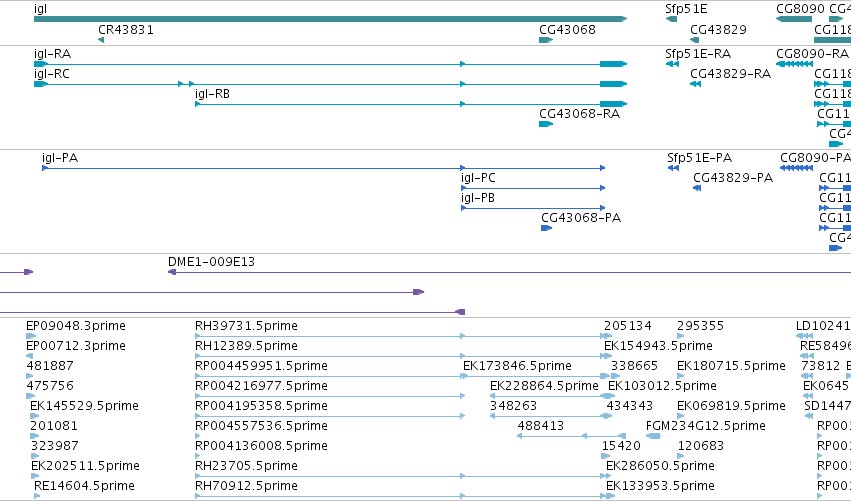The width and height of the screenshot is (851, 501).
Task: Click the 348263 feature label
Action: (x=513, y=406)
